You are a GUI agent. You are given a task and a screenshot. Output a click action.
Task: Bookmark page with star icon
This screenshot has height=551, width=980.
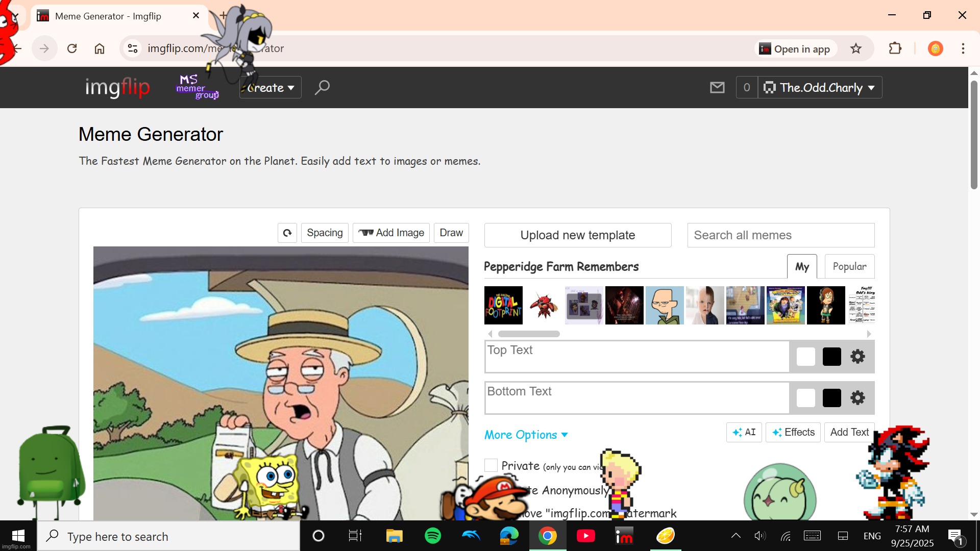coord(856,48)
